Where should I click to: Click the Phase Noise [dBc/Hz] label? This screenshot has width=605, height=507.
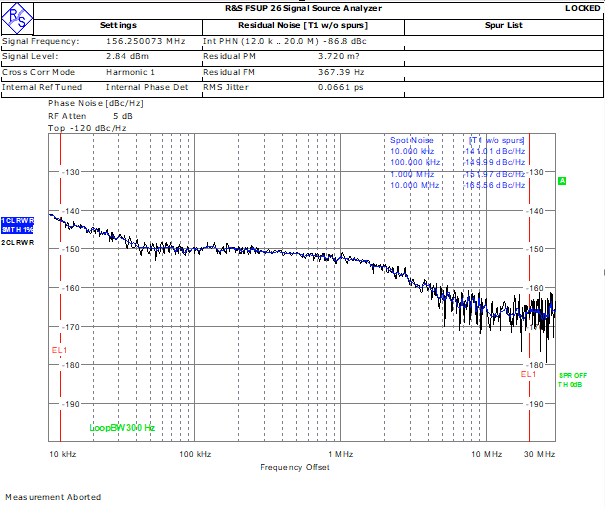coord(96,103)
